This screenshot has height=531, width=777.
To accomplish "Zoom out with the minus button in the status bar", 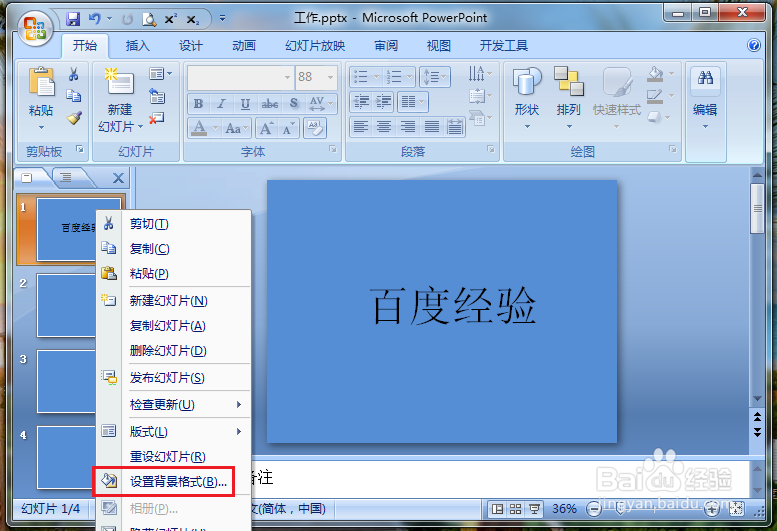I will pos(593,509).
